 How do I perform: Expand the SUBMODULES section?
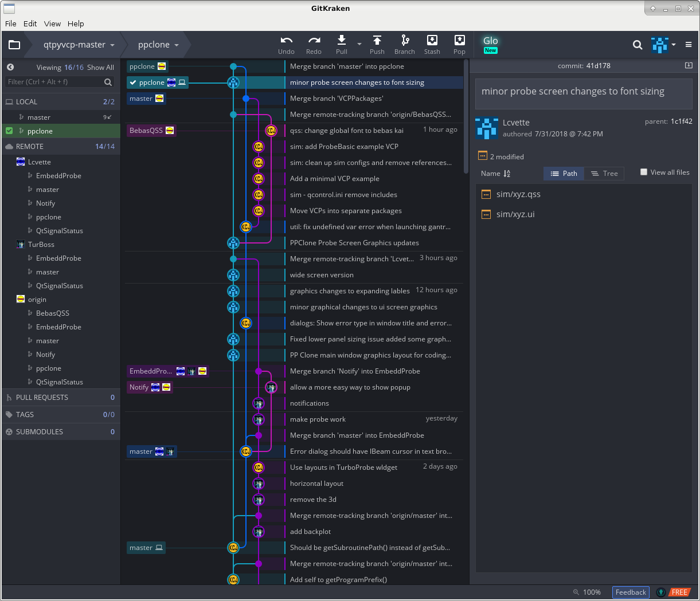[61, 431]
